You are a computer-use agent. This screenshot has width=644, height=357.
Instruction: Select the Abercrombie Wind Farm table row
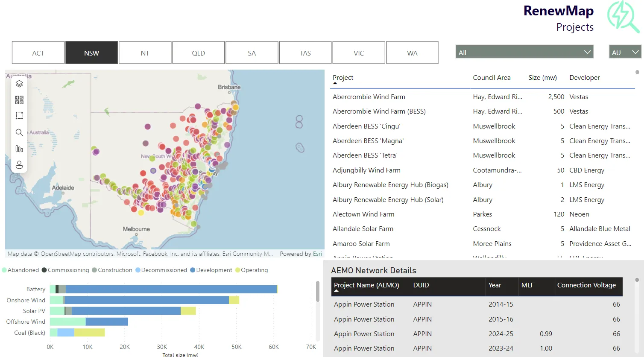(x=369, y=97)
